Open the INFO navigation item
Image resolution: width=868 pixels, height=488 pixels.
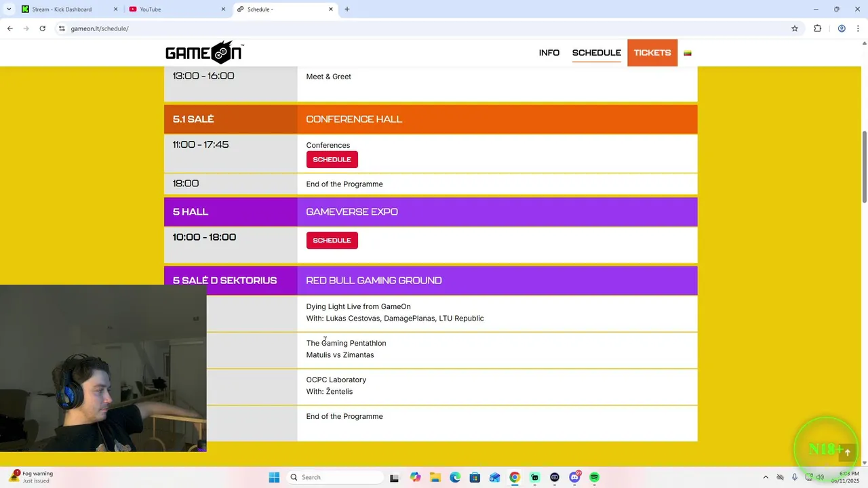click(x=549, y=53)
